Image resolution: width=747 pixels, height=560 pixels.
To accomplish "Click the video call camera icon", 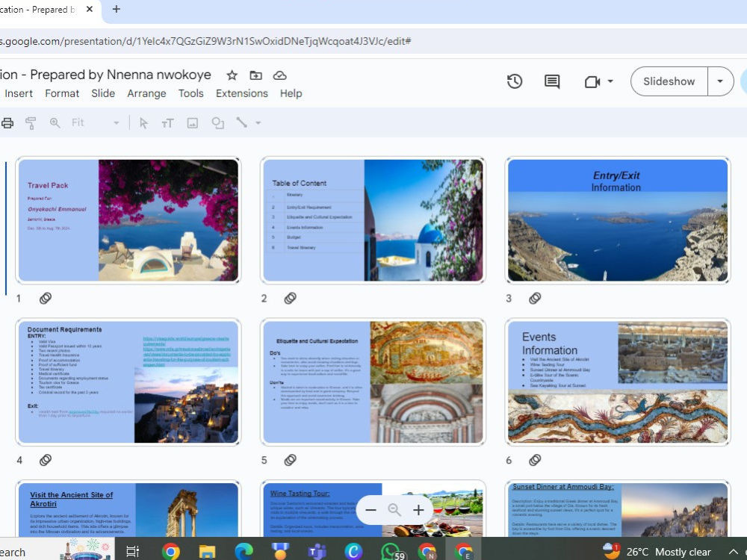I will 592,82.
